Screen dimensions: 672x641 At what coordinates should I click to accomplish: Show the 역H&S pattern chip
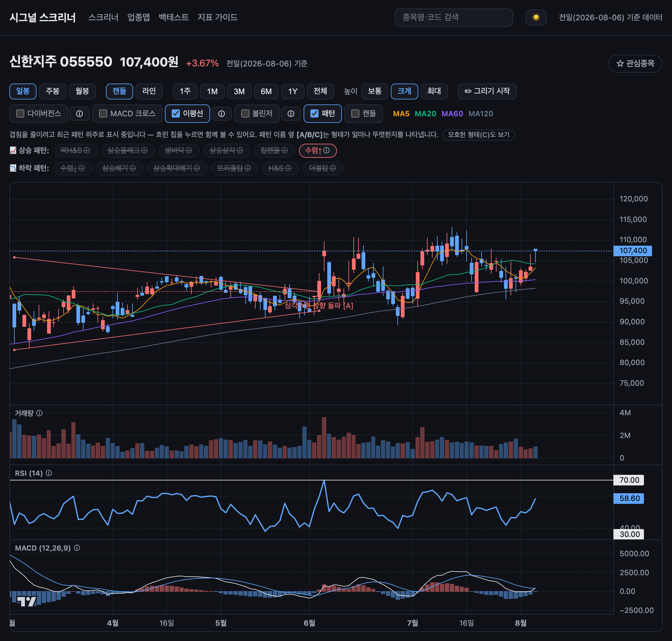tap(75, 151)
